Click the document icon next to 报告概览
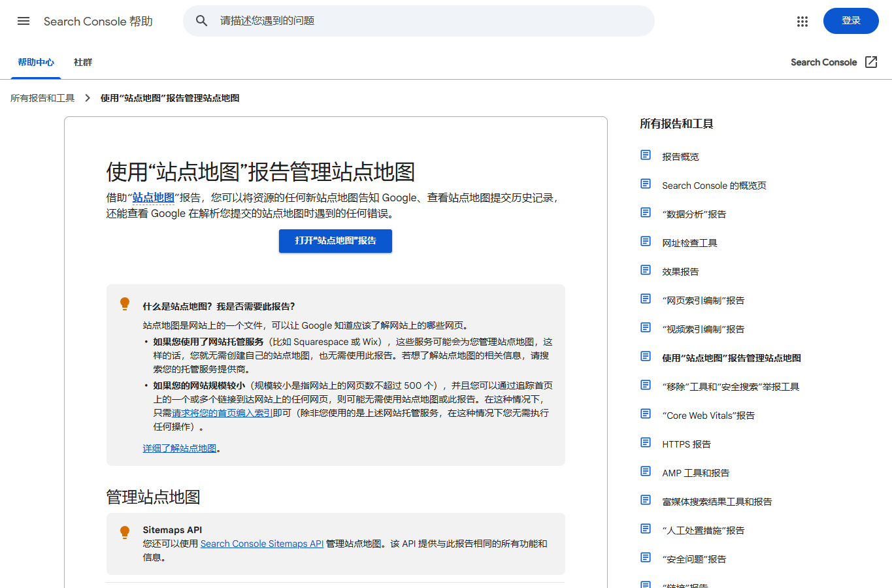The width and height of the screenshot is (892, 588). pos(646,155)
